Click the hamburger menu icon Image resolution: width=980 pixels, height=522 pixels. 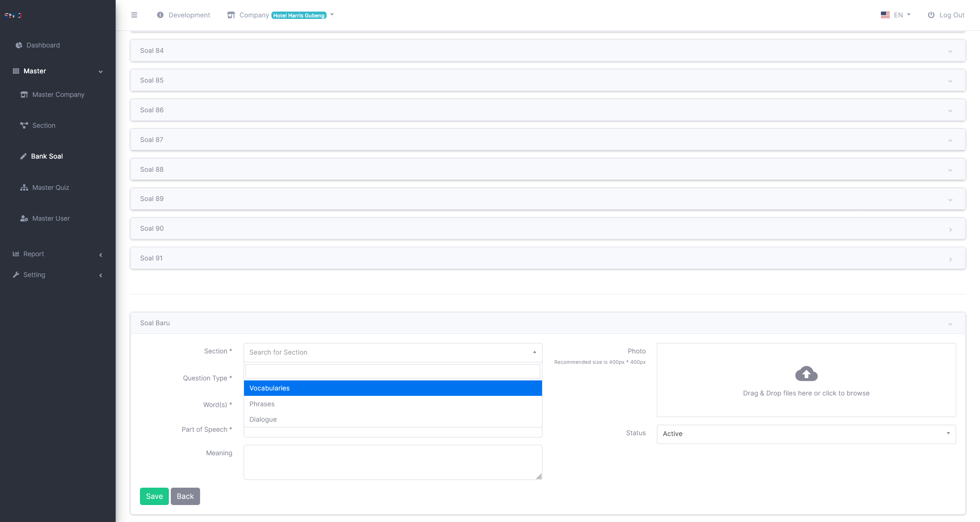click(x=134, y=15)
